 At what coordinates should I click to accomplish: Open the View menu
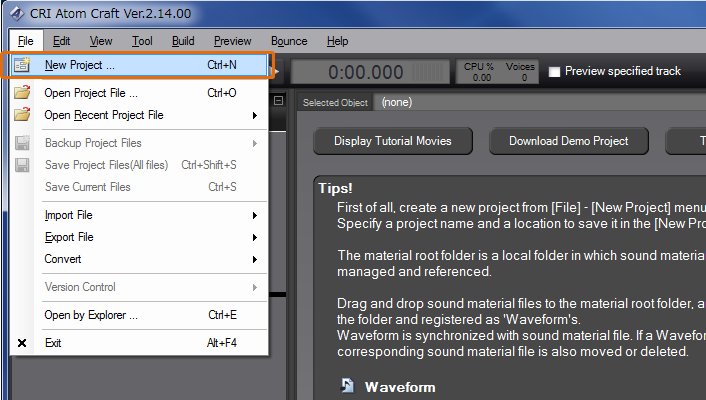pos(101,41)
